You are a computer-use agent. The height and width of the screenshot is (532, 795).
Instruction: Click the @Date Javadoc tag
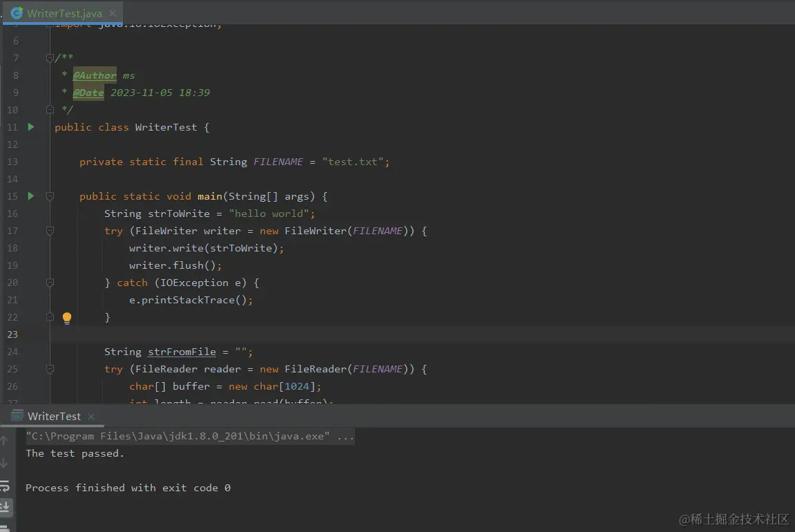click(x=88, y=93)
